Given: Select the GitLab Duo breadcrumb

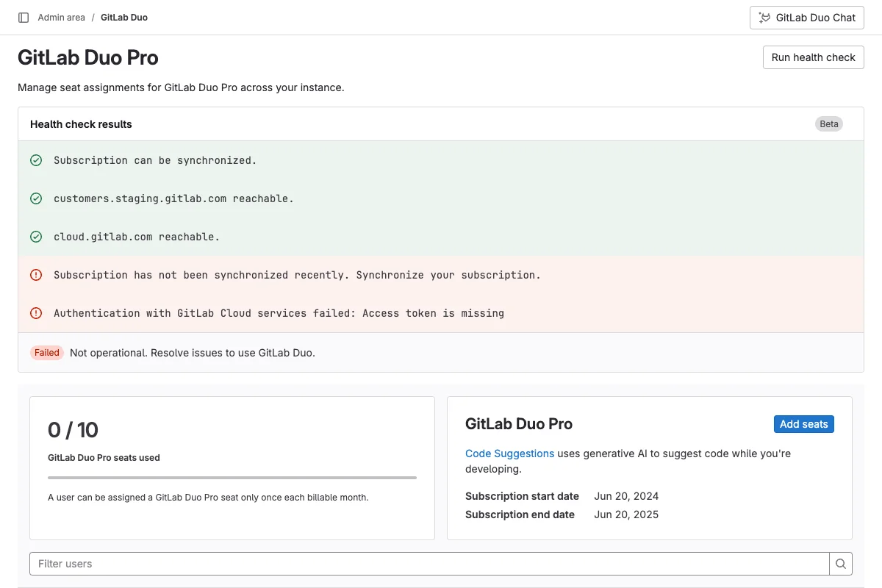Looking at the screenshot, I should 123,17.
